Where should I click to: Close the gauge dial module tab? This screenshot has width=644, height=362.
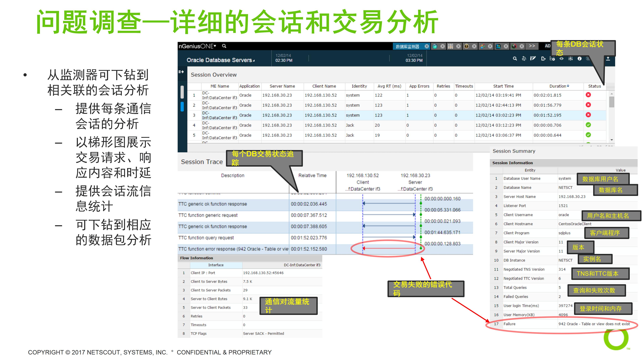(522, 46)
